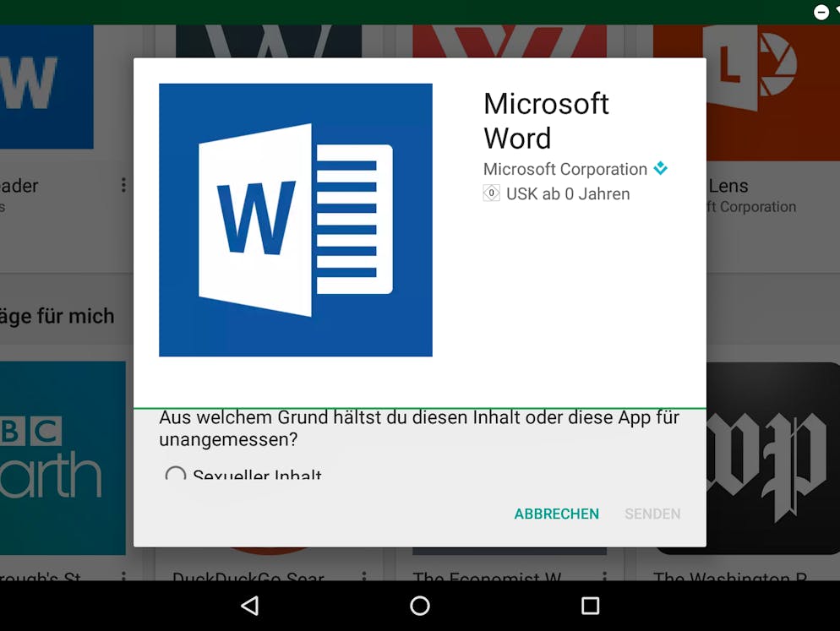
Task: Tap the Android home navigation button
Action: pos(420,606)
